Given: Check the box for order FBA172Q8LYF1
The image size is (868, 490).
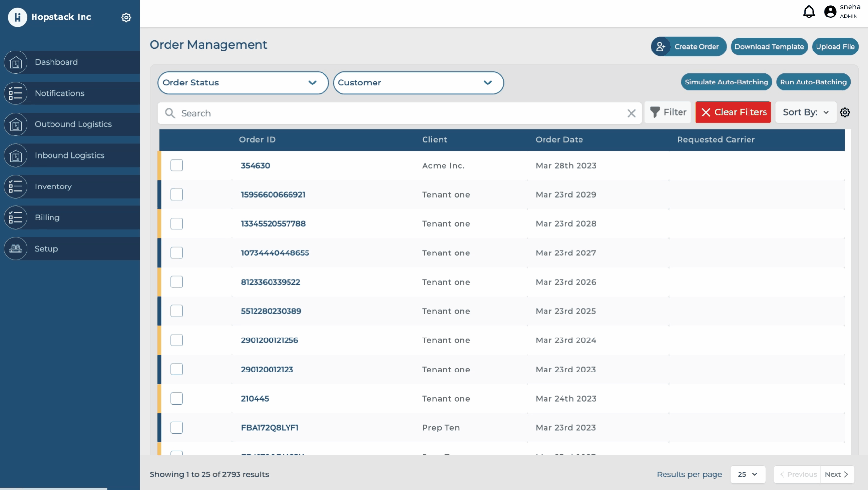Looking at the screenshot, I should 177,428.
